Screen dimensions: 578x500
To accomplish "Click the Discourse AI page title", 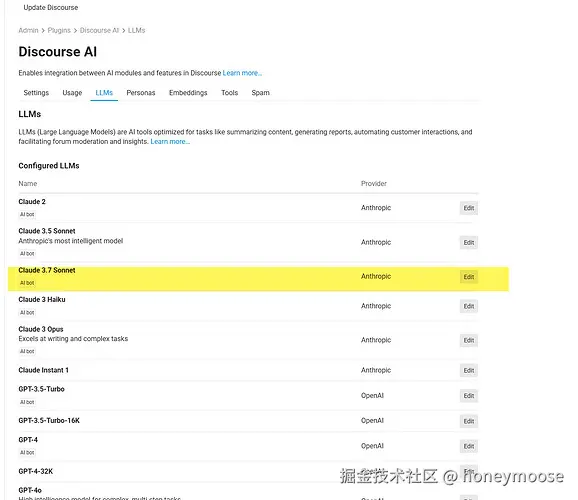I will (58, 52).
